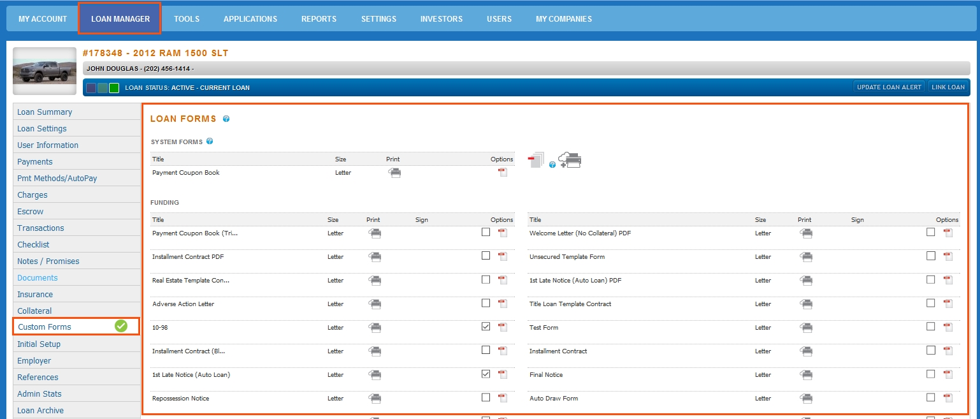
Task: Tick the Repossession Notice checkbox
Action: coord(486,397)
